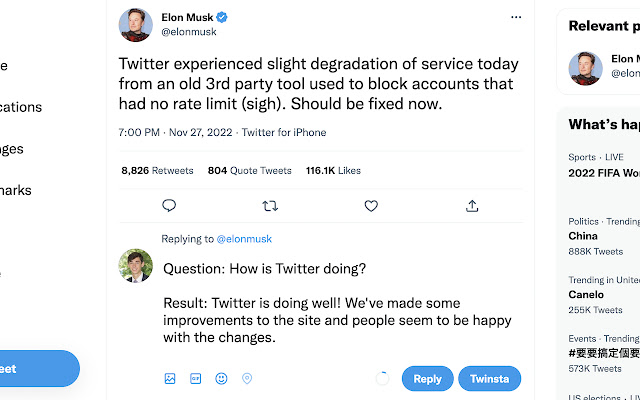Click the character count progress circle

tap(382, 379)
